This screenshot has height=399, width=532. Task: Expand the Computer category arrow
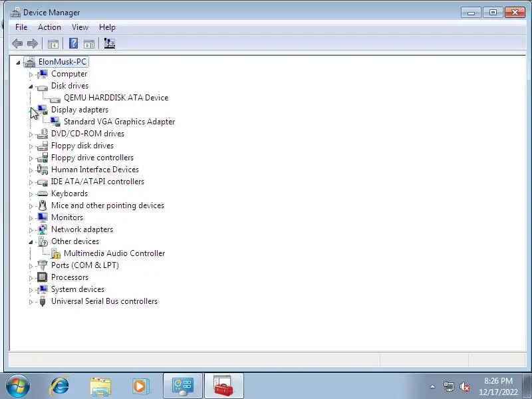click(31, 74)
